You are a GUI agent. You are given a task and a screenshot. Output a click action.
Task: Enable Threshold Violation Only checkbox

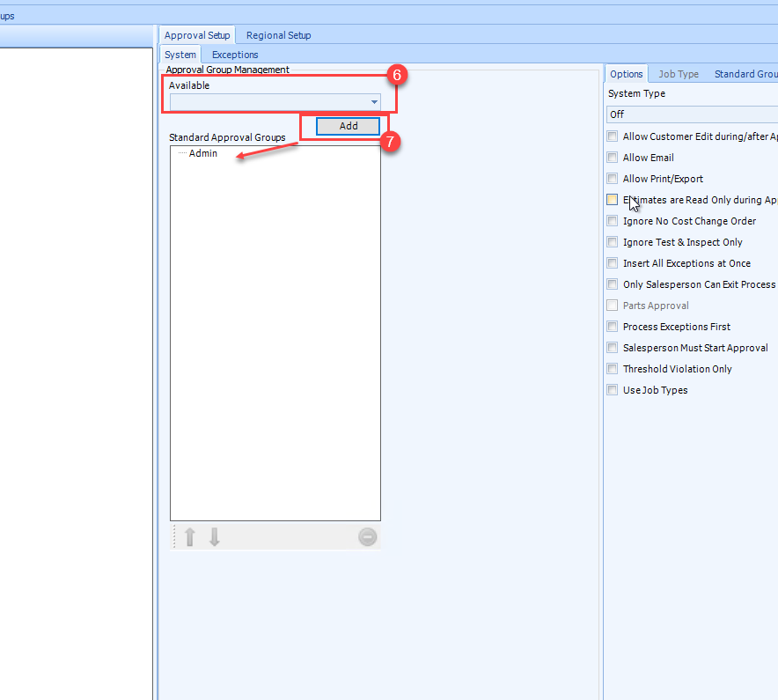(613, 369)
